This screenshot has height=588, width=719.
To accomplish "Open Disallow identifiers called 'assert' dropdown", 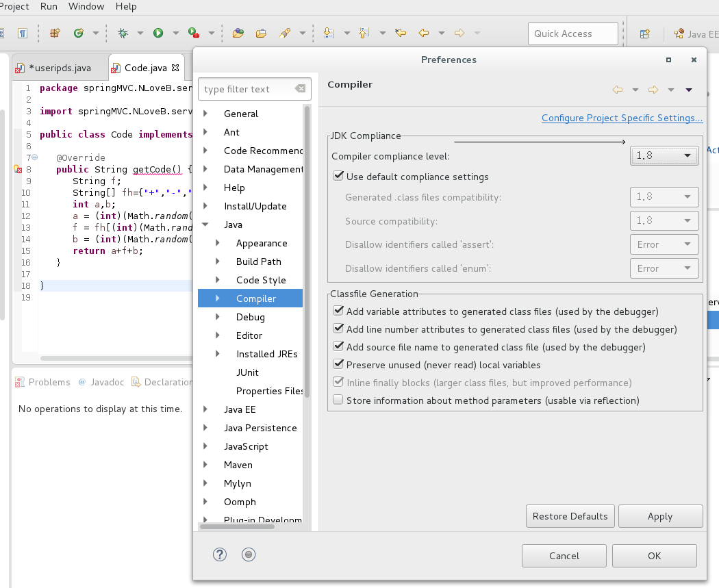I will 664,244.
